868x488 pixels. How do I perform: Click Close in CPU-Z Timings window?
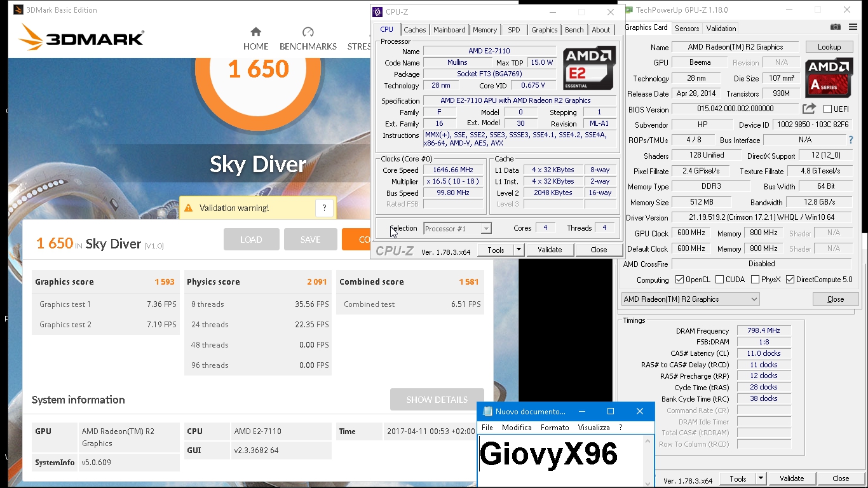[841, 479]
